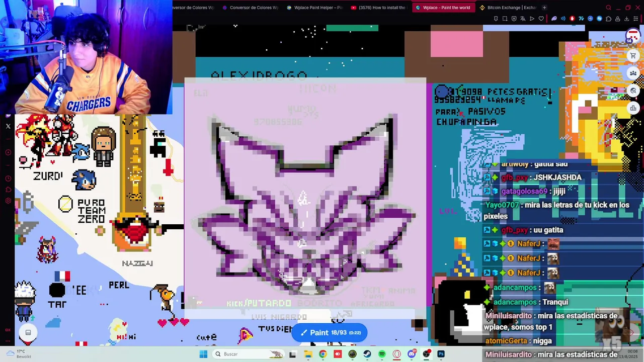The image size is (644, 362).
Task: Open the Wplace alliance group icon
Action: pyautogui.click(x=633, y=73)
